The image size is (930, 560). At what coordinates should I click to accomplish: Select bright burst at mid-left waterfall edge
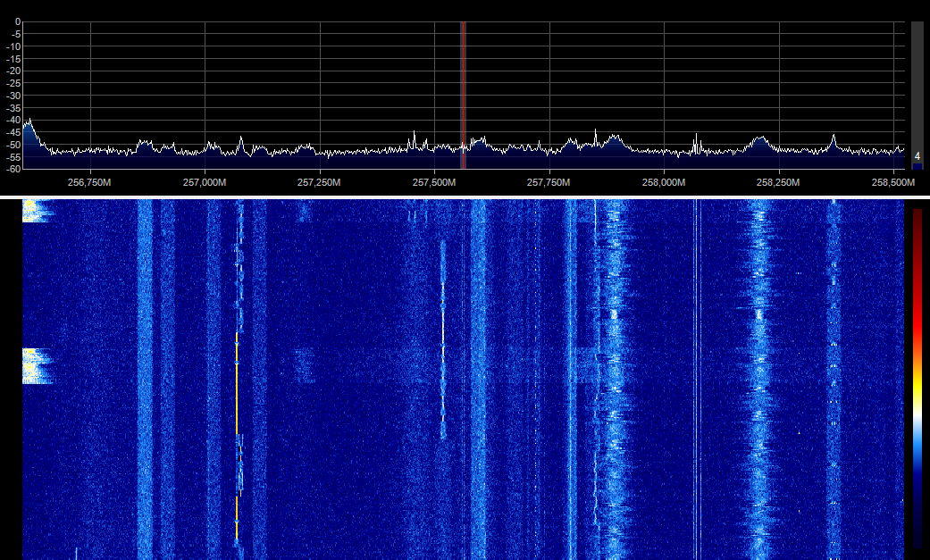(x=37, y=366)
